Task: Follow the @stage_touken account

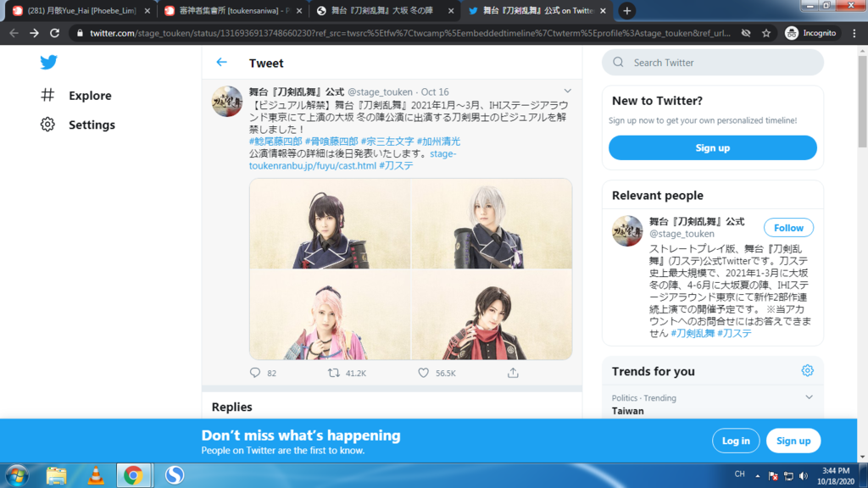Action: (788, 227)
